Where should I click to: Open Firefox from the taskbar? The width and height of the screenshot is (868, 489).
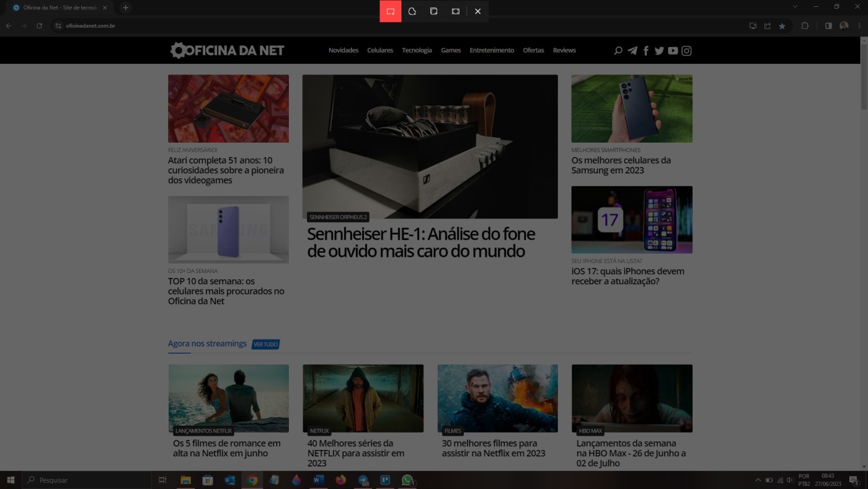[x=341, y=480]
